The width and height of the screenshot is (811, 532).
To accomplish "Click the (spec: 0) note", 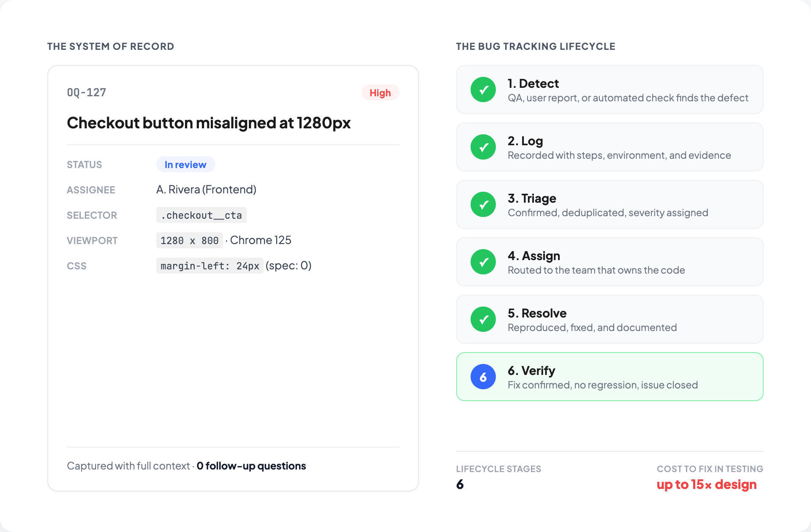I will click(288, 266).
